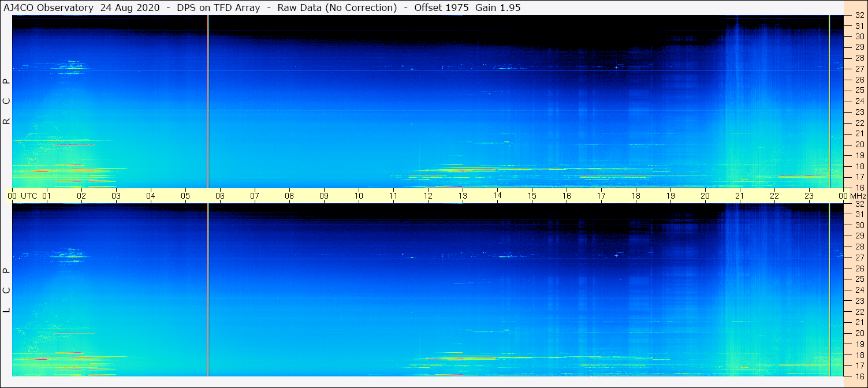Select the "Gain 1.95" value

[498, 8]
